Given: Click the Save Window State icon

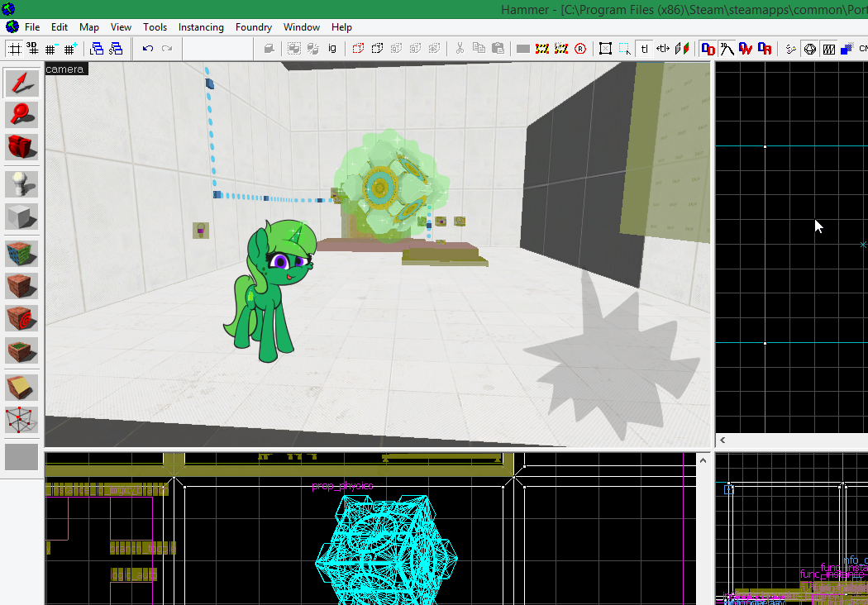Looking at the screenshot, I should (x=116, y=49).
